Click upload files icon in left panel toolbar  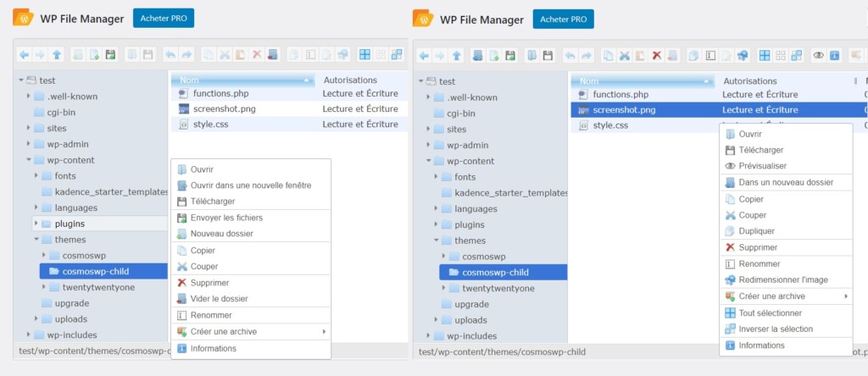[110, 55]
